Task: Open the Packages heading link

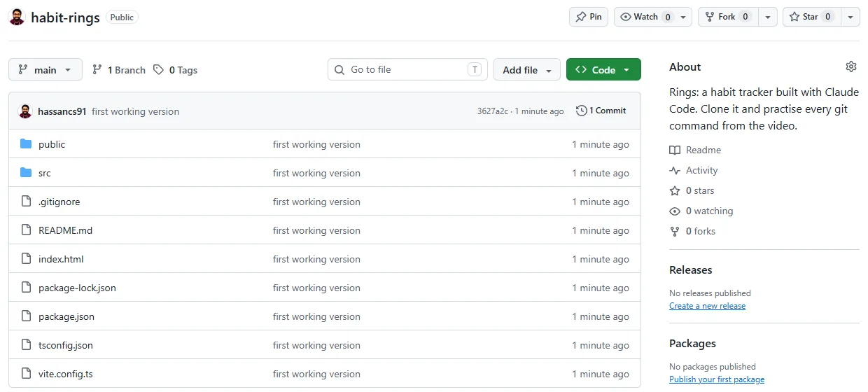Action: pyautogui.click(x=692, y=343)
